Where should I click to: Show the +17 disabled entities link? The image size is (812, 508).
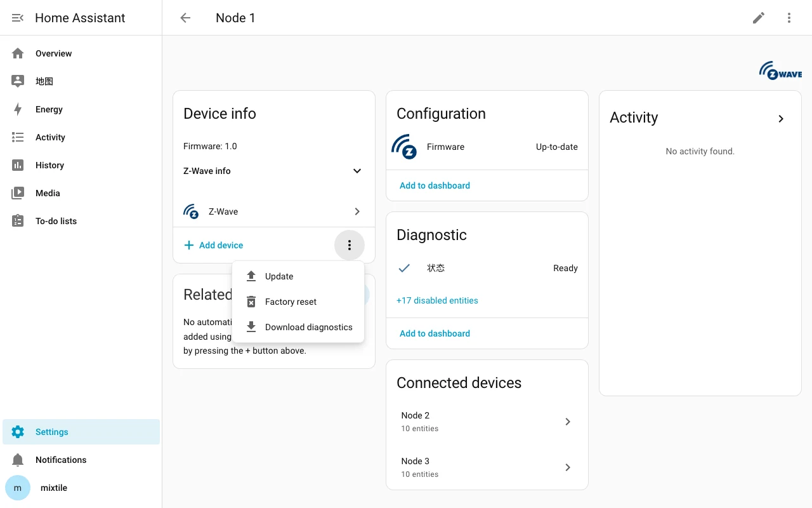[x=437, y=300]
